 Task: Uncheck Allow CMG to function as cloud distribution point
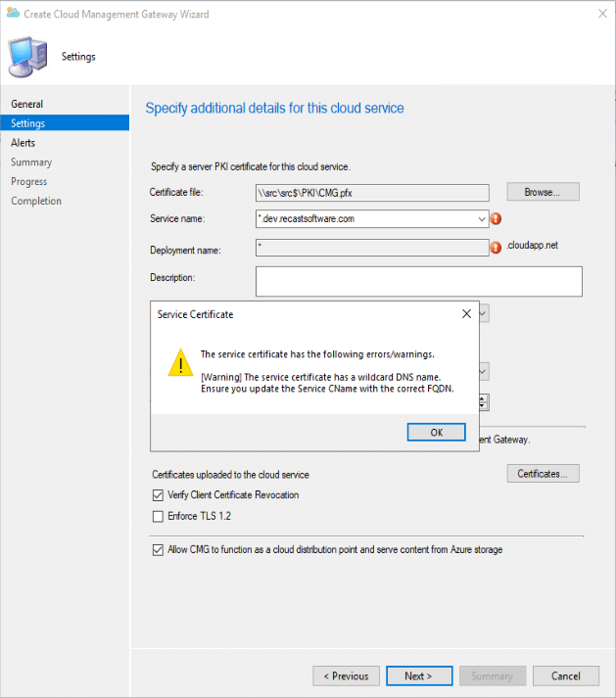pyautogui.click(x=158, y=550)
